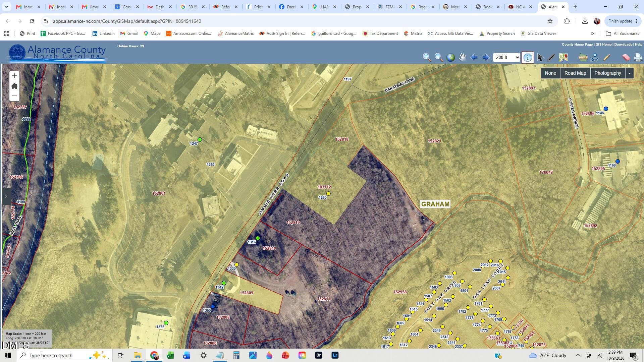644x362 pixels.
Task: Click the browser address bar URL
Action: click(x=127, y=21)
